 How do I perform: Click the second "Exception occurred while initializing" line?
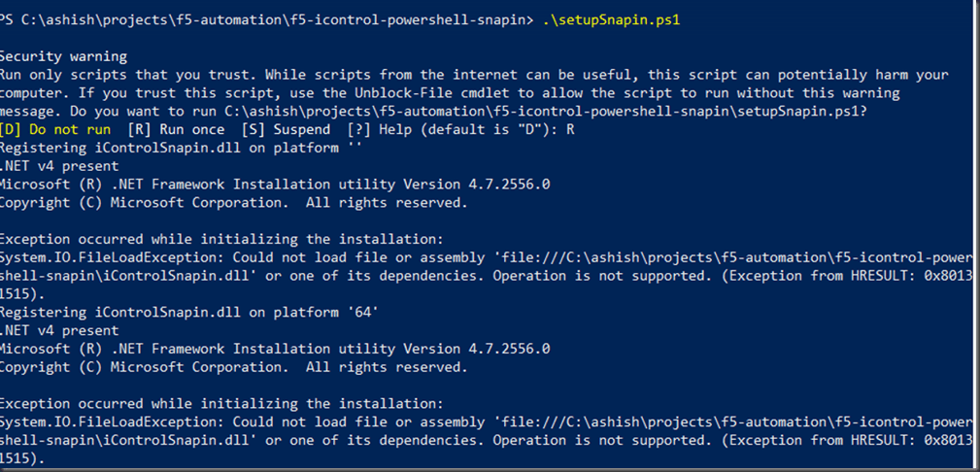tap(221, 403)
